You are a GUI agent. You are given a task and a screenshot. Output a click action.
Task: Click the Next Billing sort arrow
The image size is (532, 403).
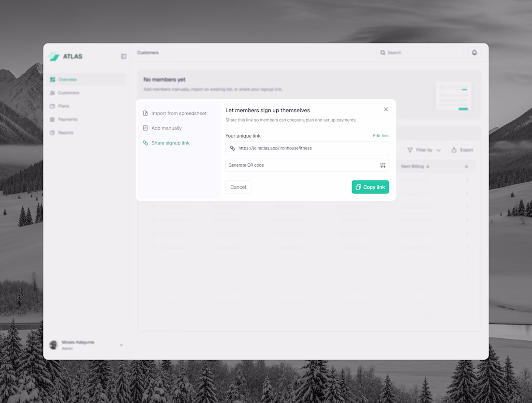point(428,166)
